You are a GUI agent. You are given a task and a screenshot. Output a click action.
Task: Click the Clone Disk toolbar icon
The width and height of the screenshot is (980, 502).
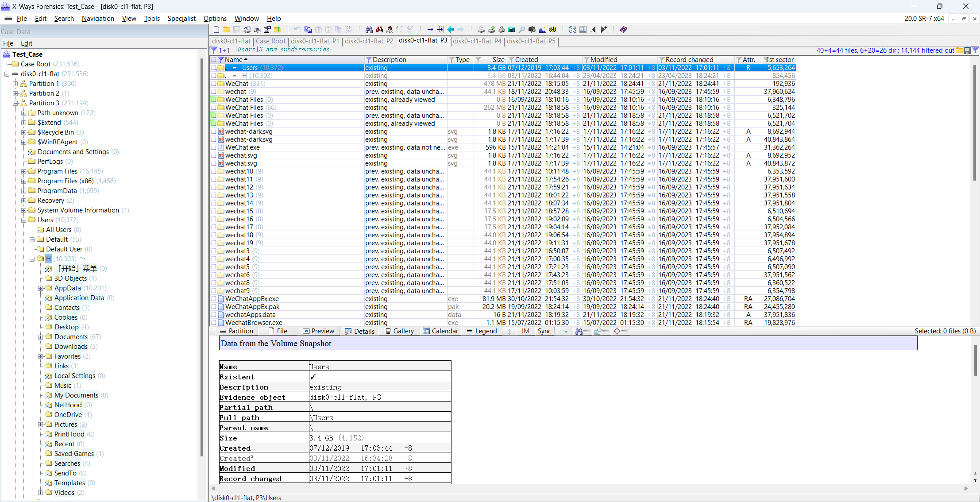tap(491, 30)
